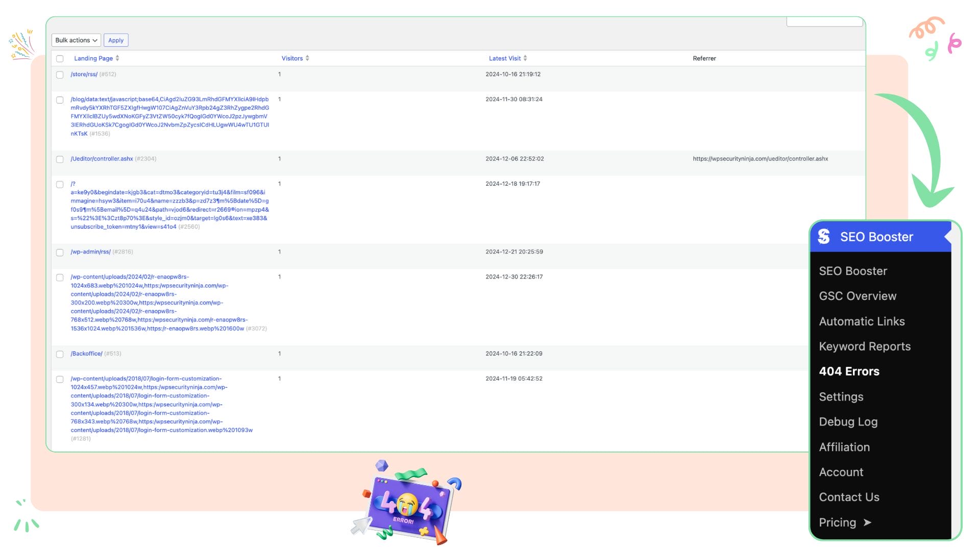Check the /store/rss/ row checkbox
This screenshot has height=551, width=980.
(x=60, y=75)
